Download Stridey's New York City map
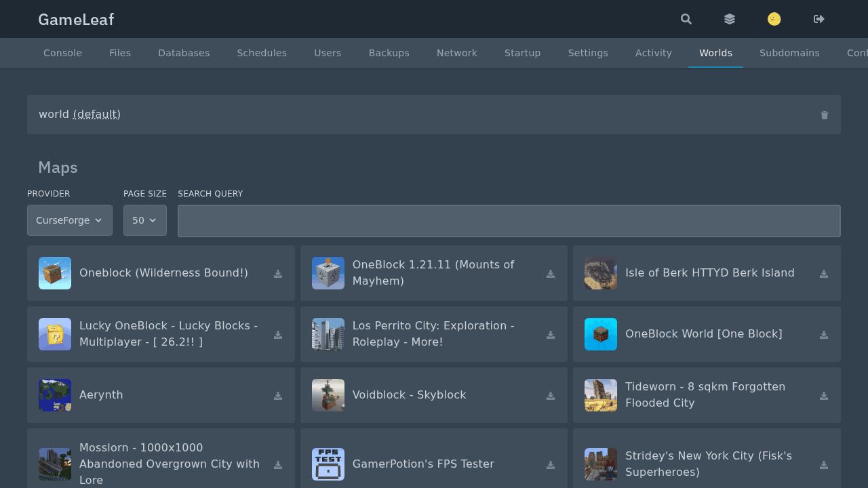868x488 pixels. [x=824, y=465]
